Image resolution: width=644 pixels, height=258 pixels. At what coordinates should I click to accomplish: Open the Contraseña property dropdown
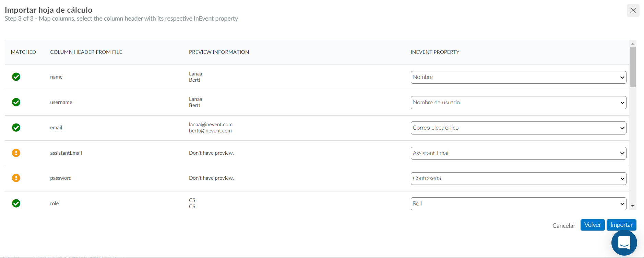pos(518,178)
